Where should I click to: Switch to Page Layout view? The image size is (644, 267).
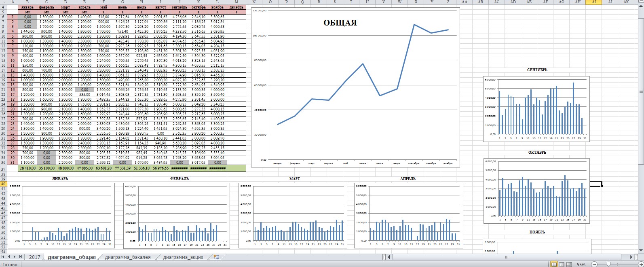[561, 265]
